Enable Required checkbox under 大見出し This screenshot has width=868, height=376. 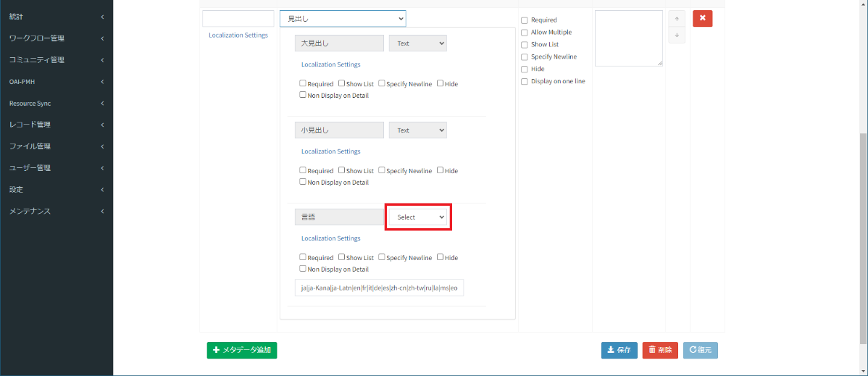pyautogui.click(x=303, y=83)
